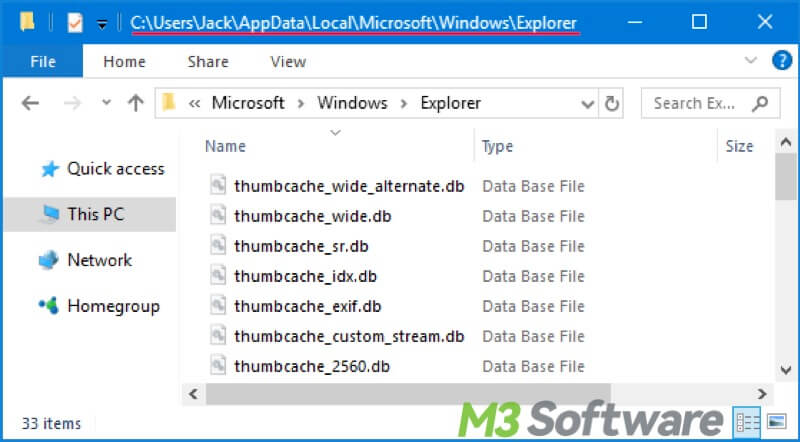Switch to the Home ribbon tab
Viewport: 800px width, 442px height.
click(x=124, y=61)
